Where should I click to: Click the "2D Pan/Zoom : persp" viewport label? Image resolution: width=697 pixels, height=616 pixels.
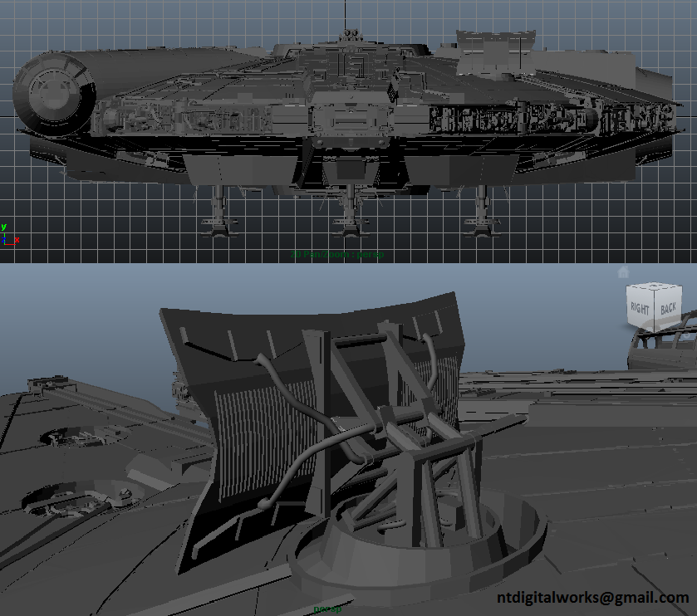337,255
